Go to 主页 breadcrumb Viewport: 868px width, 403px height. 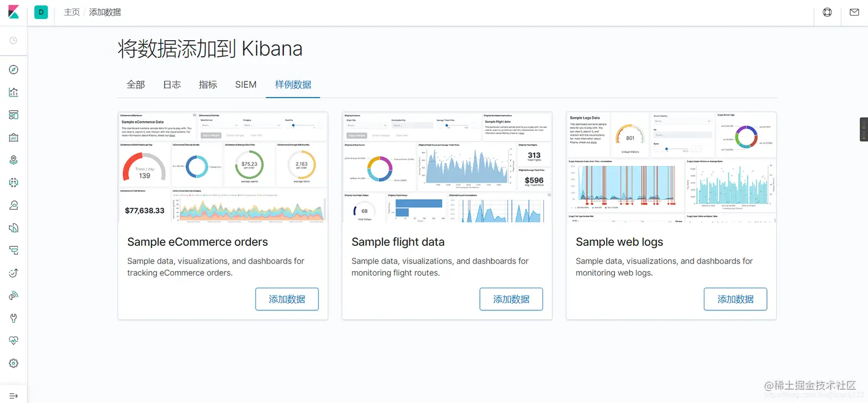click(72, 12)
